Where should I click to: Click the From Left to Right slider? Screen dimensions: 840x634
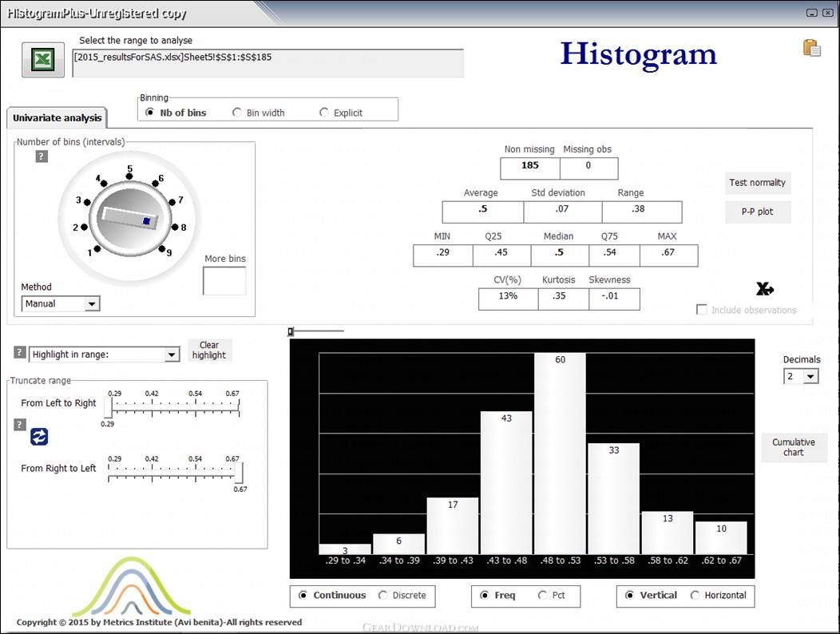(176, 406)
